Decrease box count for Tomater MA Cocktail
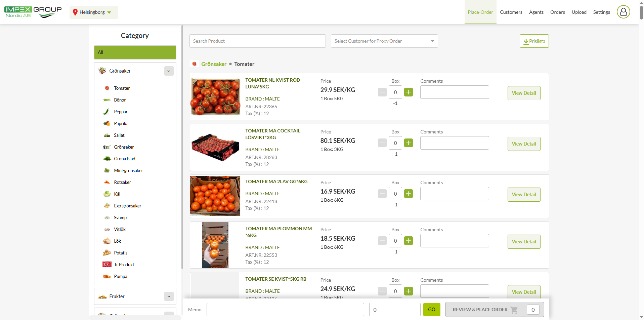644x320 pixels. point(382,143)
